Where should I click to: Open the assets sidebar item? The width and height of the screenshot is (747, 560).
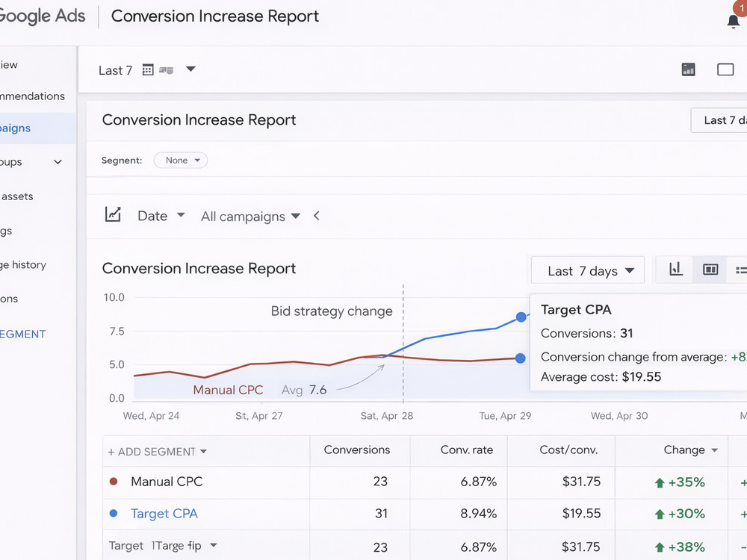pos(17,196)
